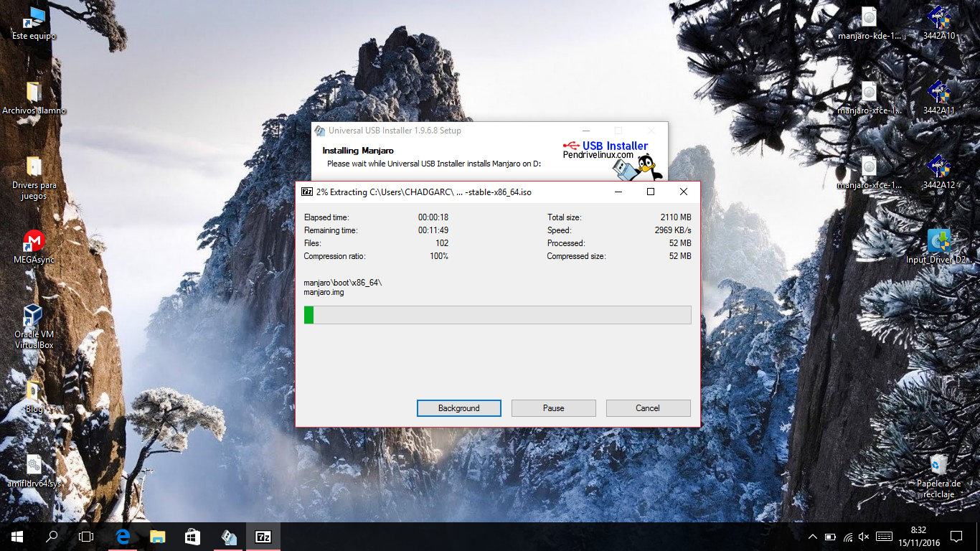Cancel the extraction

(x=648, y=408)
